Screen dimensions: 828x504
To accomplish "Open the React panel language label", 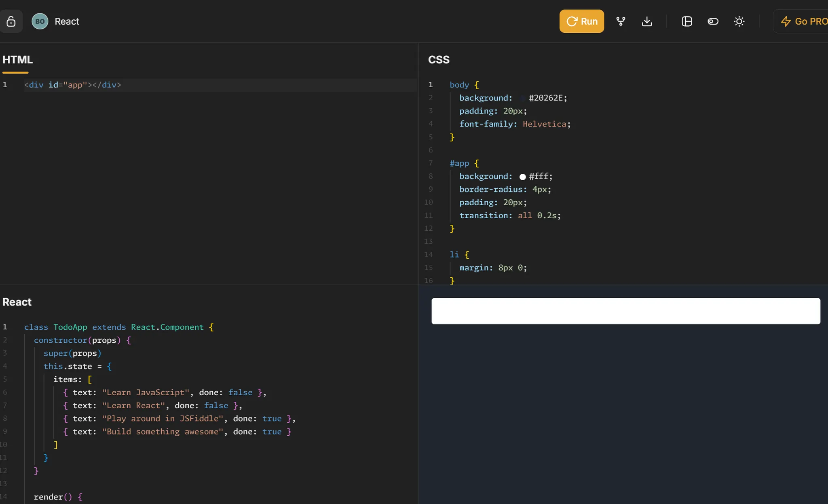I will pyautogui.click(x=17, y=302).
